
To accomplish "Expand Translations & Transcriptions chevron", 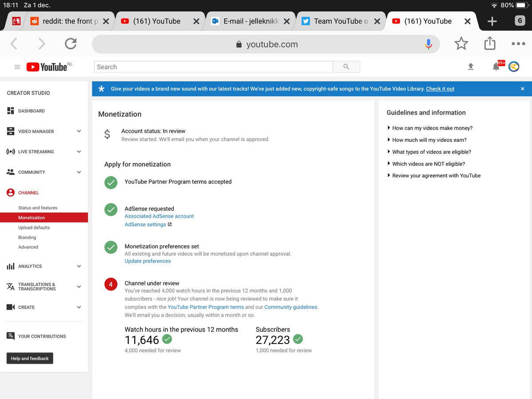I will click(79, 287).
